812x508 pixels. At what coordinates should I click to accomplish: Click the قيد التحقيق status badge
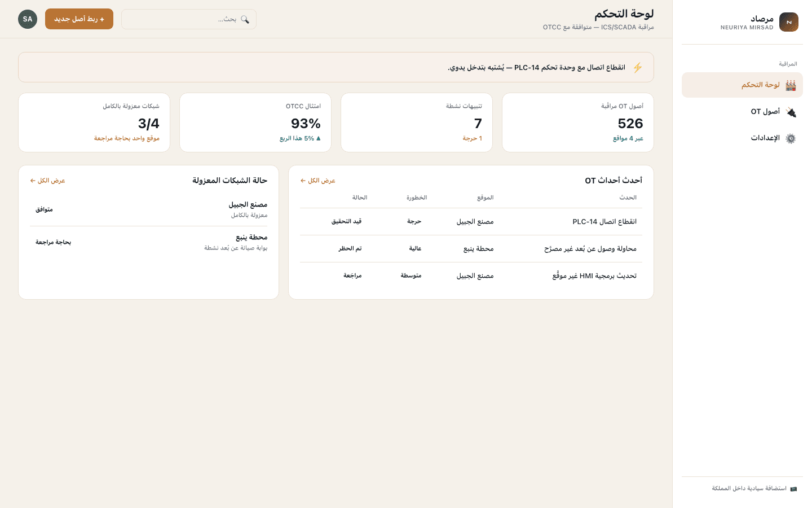(346, 222)
